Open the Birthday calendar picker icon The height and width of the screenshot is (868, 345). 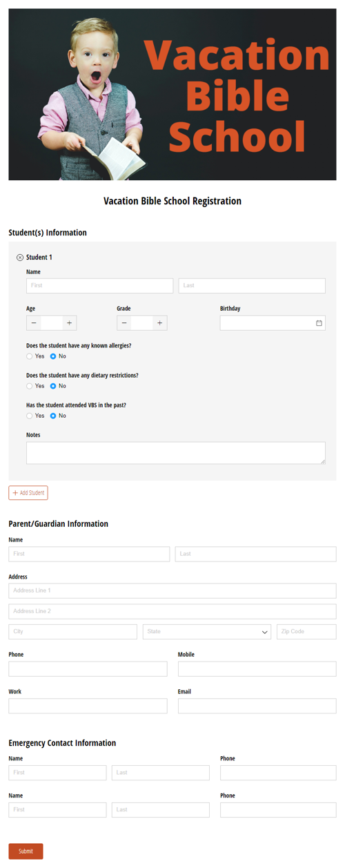point(319,323)
